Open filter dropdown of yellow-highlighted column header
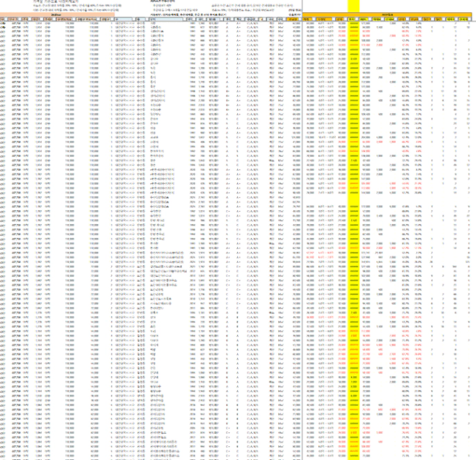Screen dimensions: 476x460 [358, 19]
